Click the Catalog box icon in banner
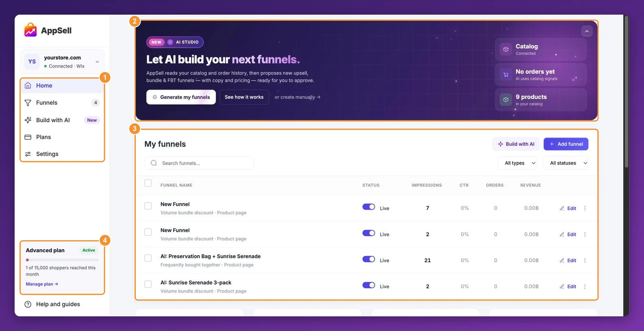The width and height of the screenshot is (644, 331). point(506,49)
